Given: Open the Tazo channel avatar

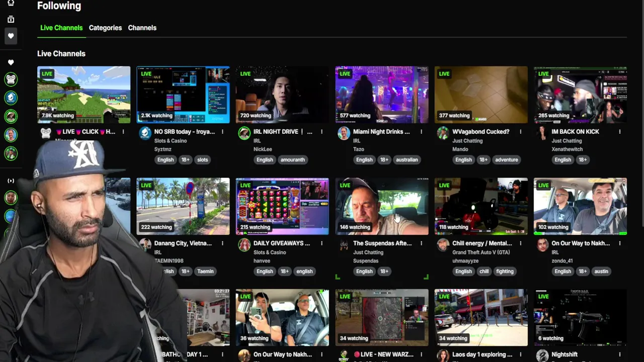Looking at the screenshot, I should tap(344, 133).
